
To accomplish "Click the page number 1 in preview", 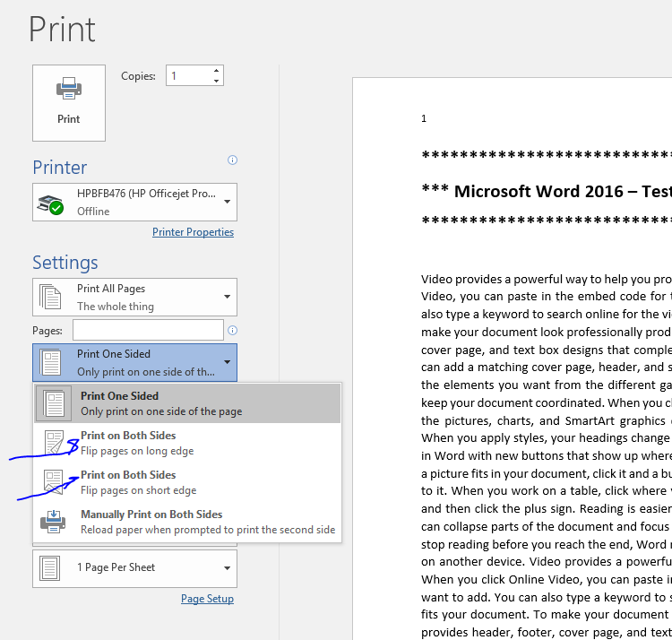I will tap(424, 118).
